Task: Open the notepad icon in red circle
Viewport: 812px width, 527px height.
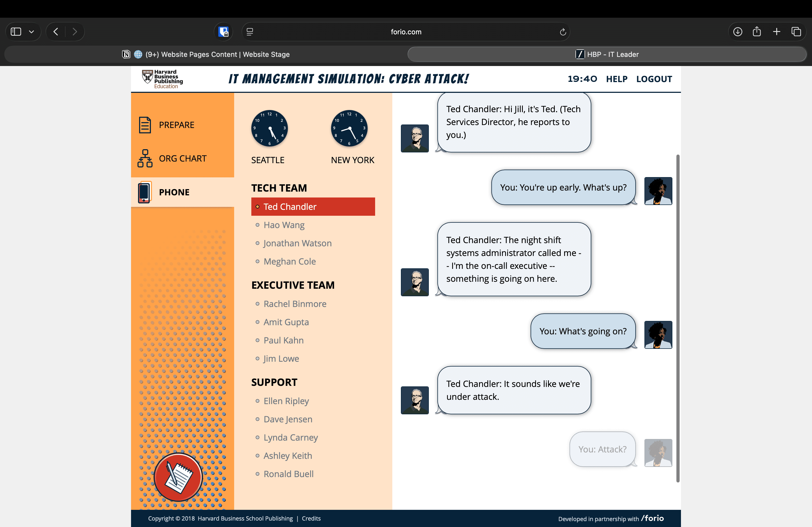Action: [178, 477]
